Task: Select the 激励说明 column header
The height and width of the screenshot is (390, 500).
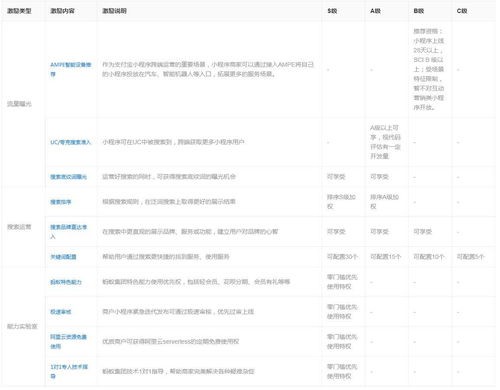Action: tap(114, 11)
